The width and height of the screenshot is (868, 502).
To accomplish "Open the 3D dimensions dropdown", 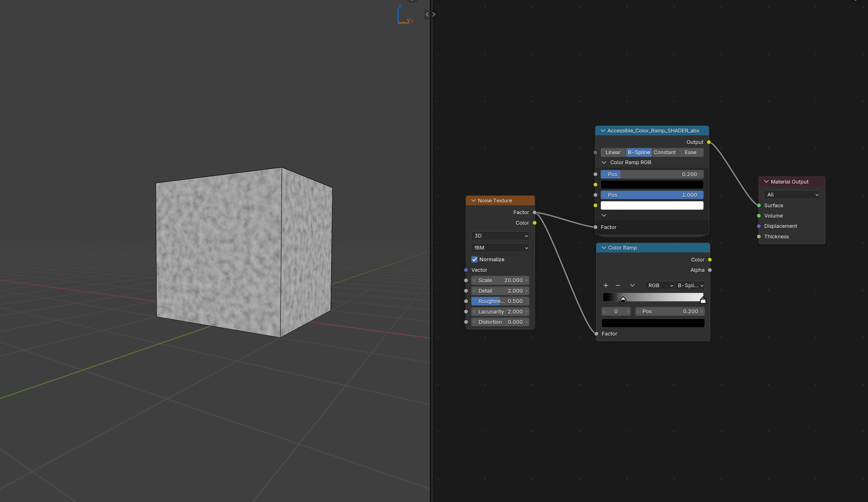I will (500, 236).
